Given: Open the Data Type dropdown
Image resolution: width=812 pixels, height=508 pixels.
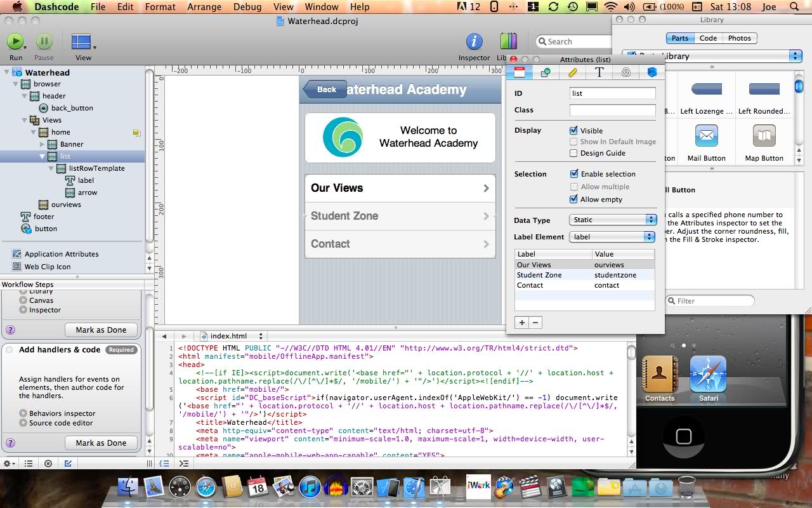Looking at the screenshot, I should pyautogui.click(x=612, y=220).
